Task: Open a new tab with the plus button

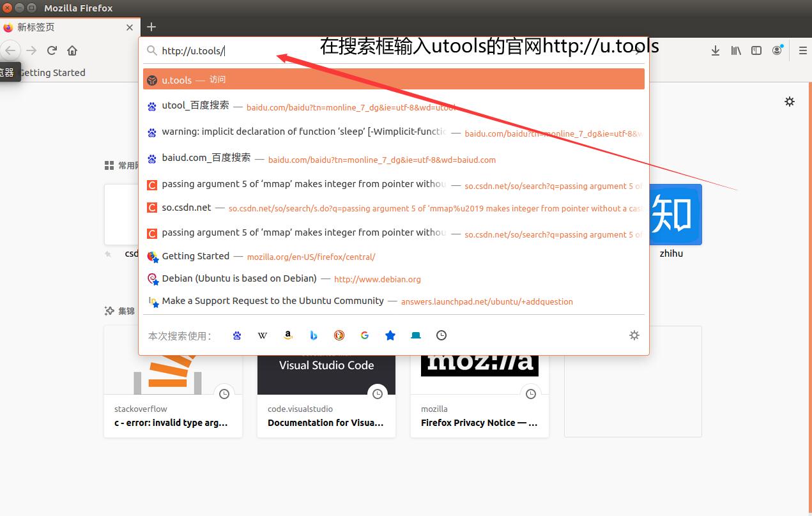Action: [x=151, y=27]
